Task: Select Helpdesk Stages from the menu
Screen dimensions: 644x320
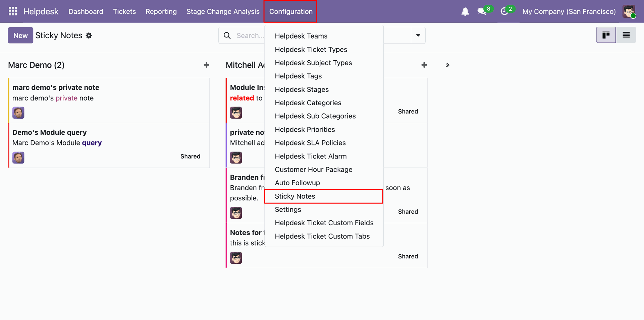Action: tap(302, 89)
